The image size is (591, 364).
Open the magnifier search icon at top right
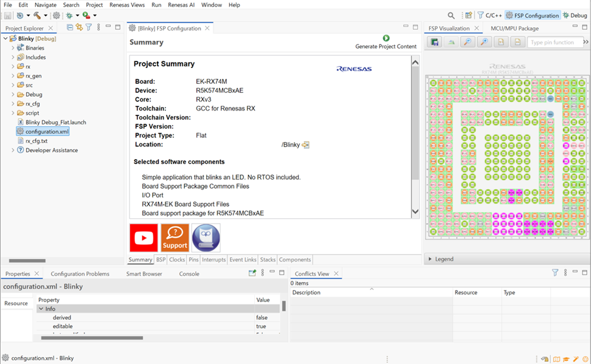pos(451,15)
